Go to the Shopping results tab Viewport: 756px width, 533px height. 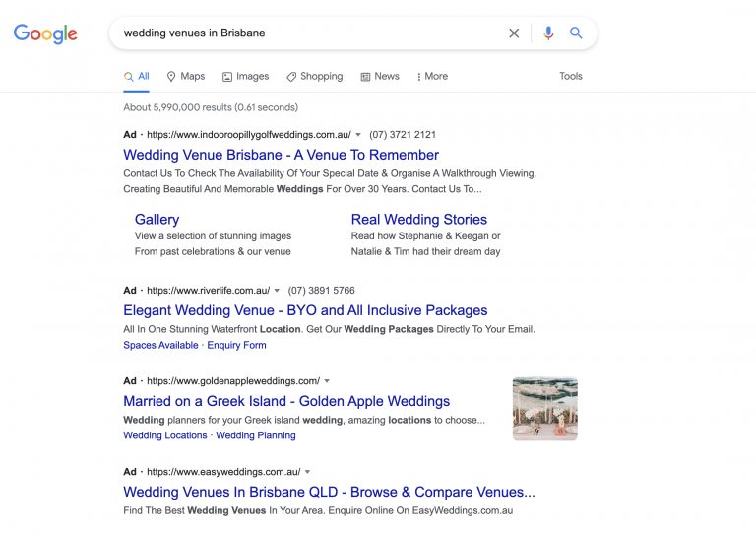coord(314,76)
